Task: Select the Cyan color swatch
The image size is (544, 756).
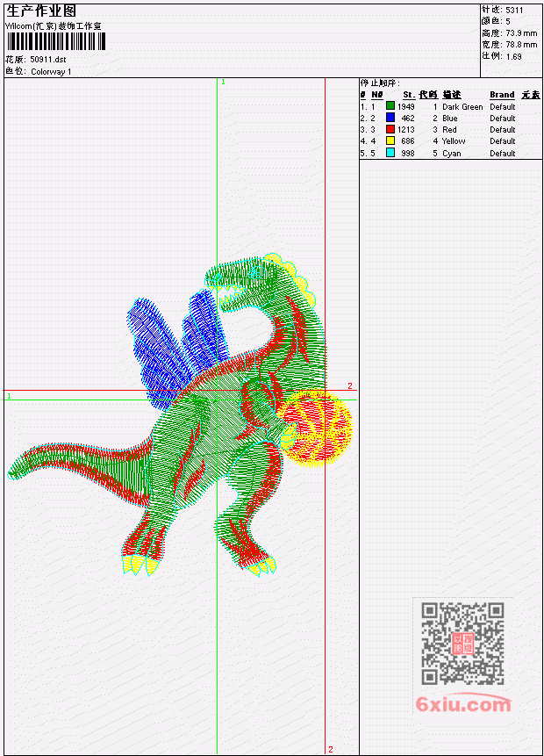Action: (x=390, y=153)
